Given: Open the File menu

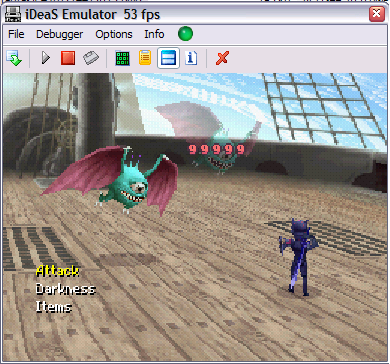Looking at the screenshot, I should [x=16, y=34].
